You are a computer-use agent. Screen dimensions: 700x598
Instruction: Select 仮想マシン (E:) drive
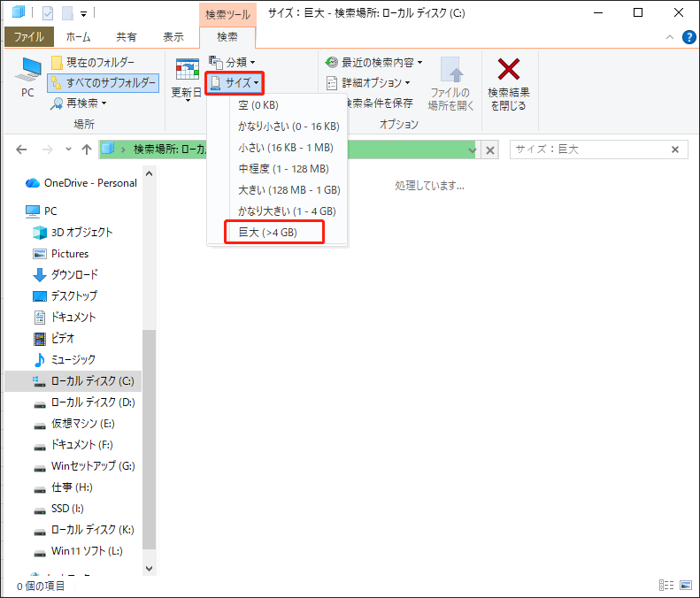[x=74, y=424]
